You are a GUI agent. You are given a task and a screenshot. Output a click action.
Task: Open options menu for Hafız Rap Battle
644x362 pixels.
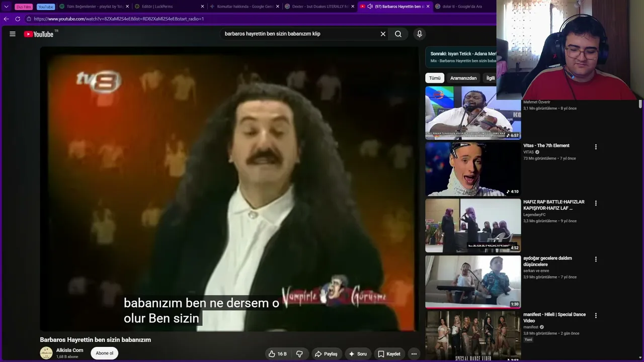click(596, 203)
